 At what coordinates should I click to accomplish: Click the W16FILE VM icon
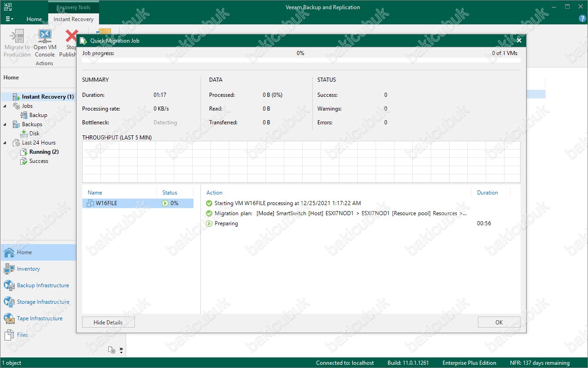pos(90,203)
